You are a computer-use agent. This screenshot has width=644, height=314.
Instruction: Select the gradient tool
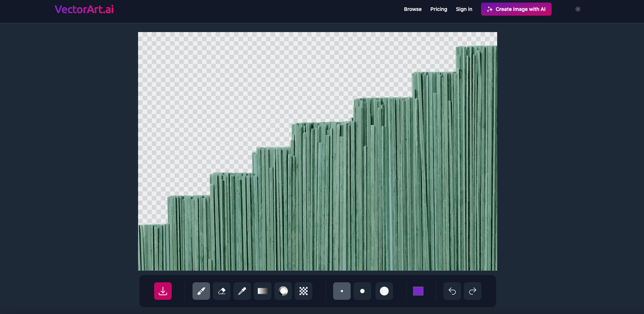[263, 291]
